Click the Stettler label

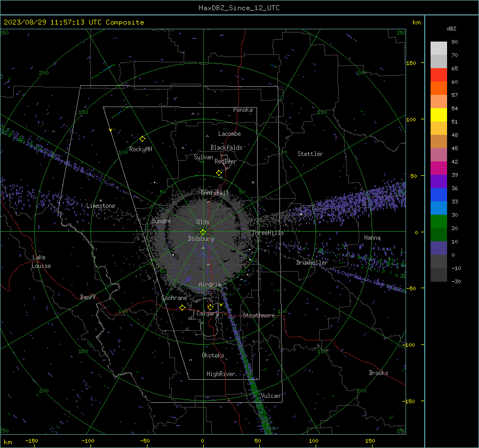(310, 154)
